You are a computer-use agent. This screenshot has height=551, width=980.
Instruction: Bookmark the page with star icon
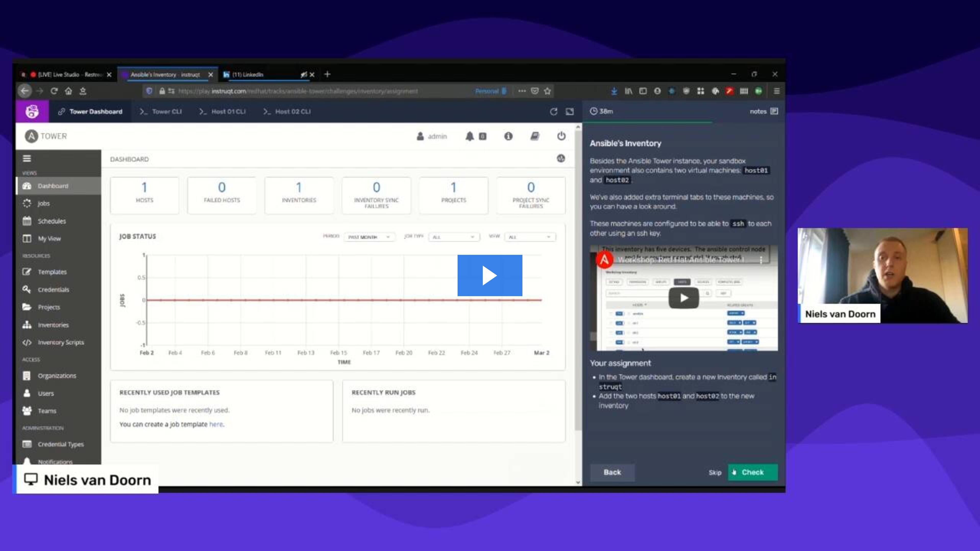pos(547,91)
